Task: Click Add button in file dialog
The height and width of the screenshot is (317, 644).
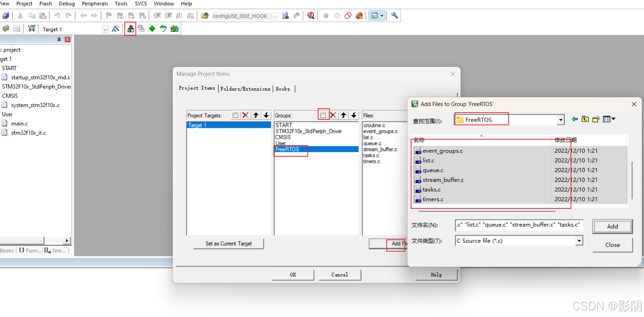Action: click(x=613, y=226)
